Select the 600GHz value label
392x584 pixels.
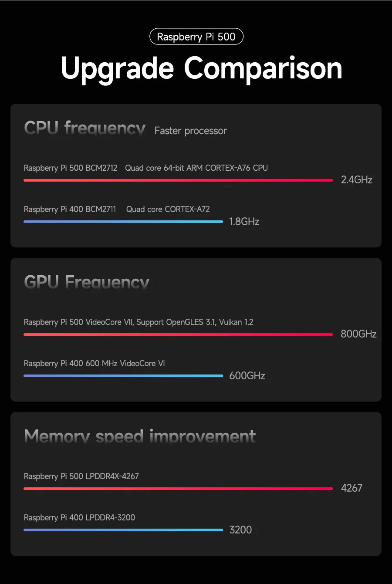point(247,376)
